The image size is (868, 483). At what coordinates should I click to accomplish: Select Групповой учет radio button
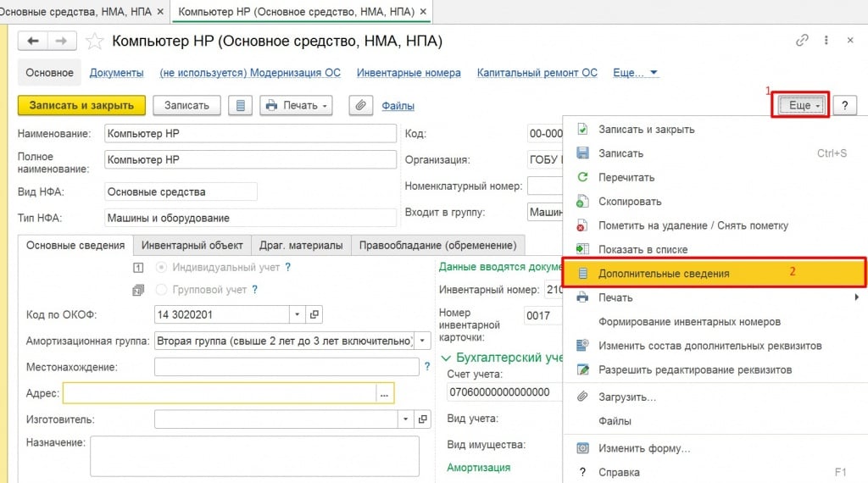[x=161, y=290]
